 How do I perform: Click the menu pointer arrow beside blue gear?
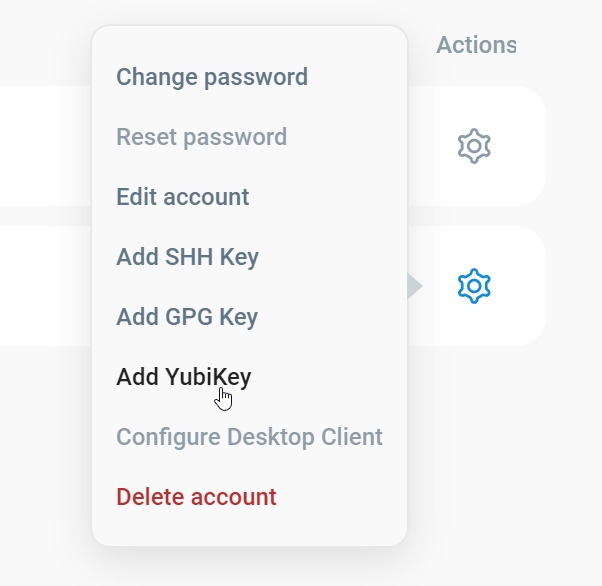click(x=414, y=287)
